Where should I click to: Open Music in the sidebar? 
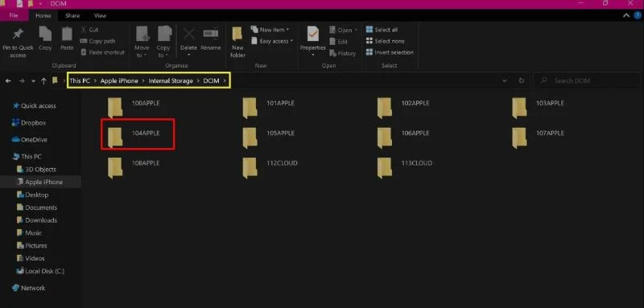tap(29, 233)
